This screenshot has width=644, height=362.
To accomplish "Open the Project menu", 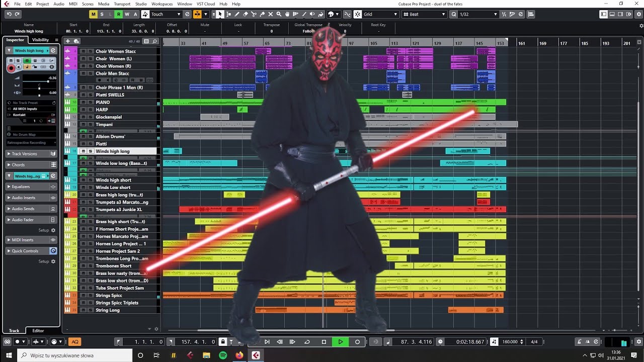I will (43, 4).
